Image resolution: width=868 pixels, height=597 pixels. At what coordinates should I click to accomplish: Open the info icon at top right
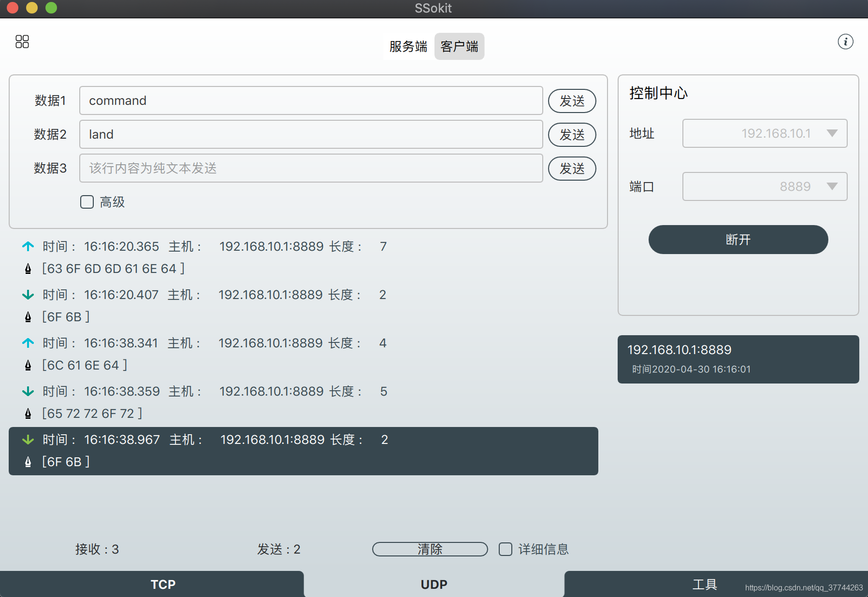click(845, 42)
